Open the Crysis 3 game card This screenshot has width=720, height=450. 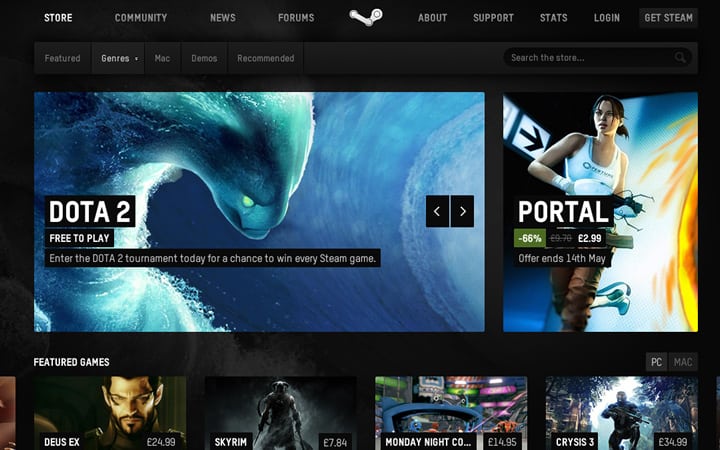tap(622, 413)
